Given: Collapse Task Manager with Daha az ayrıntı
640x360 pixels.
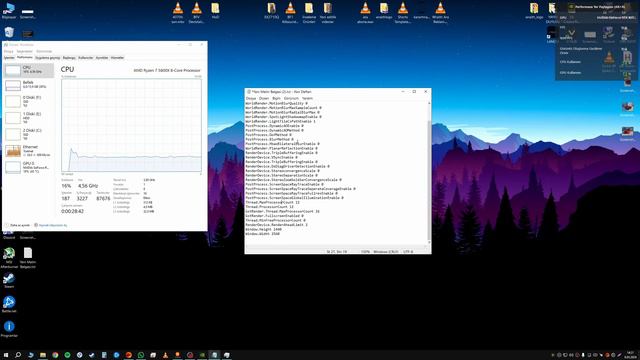Looking at the screenshot, I should [17, 225].
